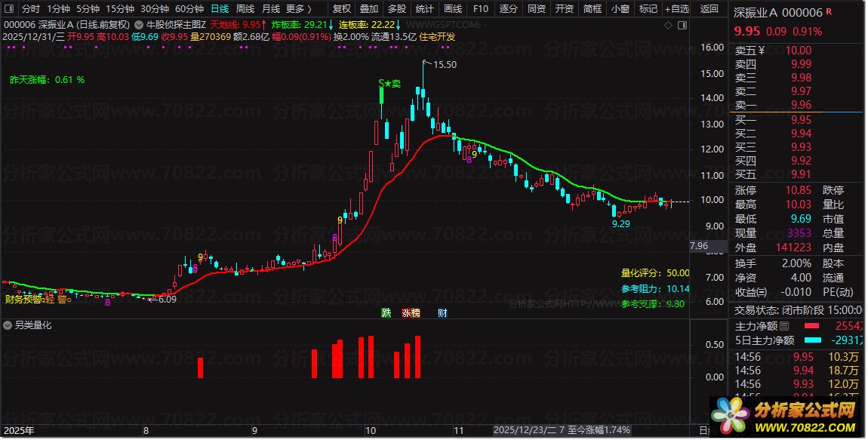Select the 30分钟 period tab
Viewport: 868px width, 440px height.
tap(155, 9)
